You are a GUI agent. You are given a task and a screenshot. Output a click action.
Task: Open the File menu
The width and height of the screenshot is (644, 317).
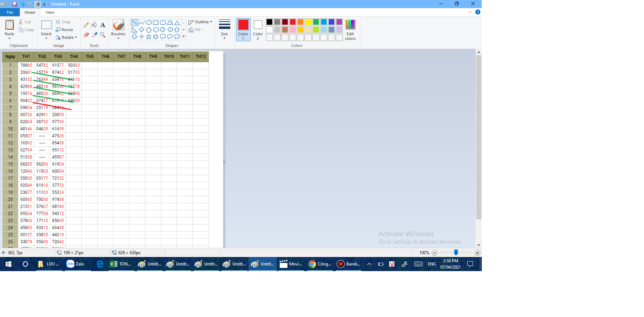pos(10,12)
